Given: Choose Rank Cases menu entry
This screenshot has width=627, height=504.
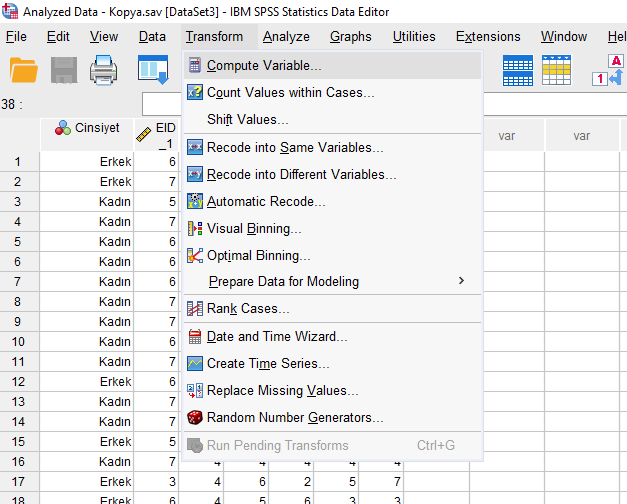Looking at the screenshot, I should [x=247, y=309].
